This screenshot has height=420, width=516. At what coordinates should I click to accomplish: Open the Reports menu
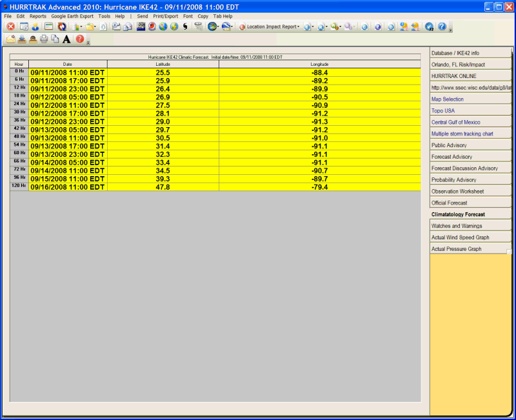(x=37, y=15)
